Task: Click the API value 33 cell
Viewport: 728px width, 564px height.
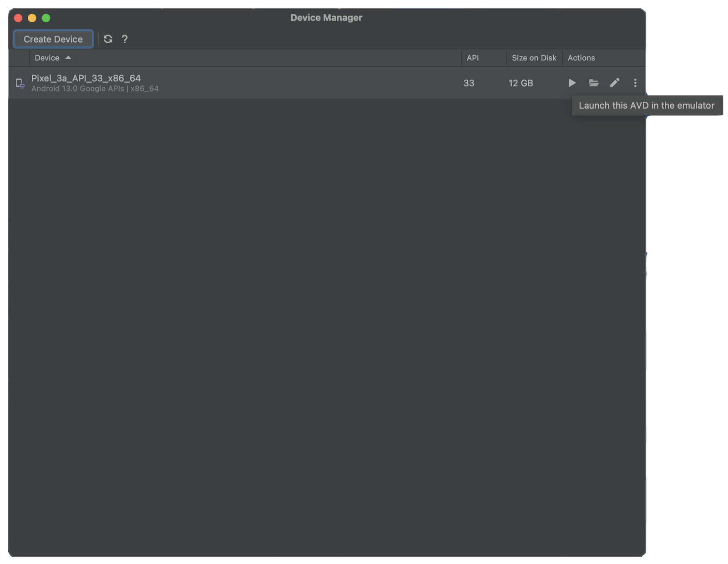Action: (469, 83)
